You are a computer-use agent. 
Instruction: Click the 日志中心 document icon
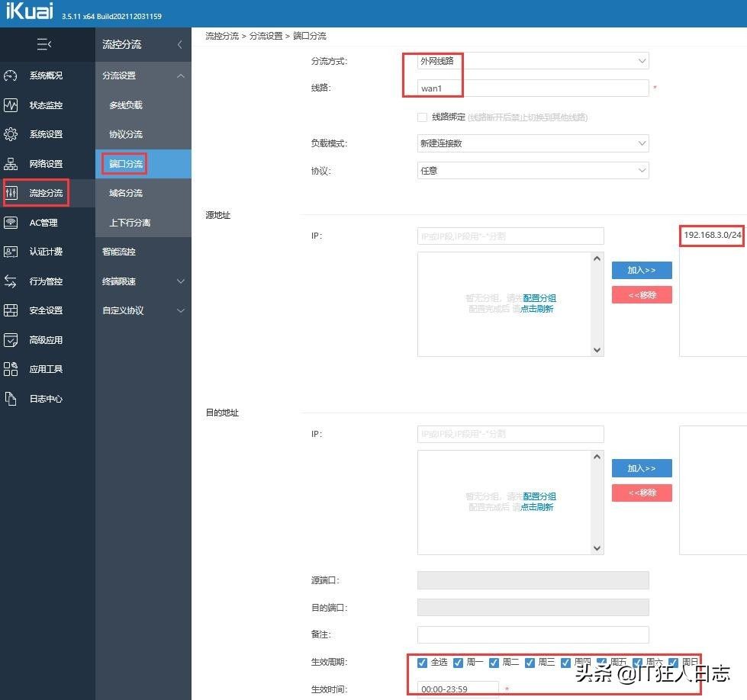(x=11, y=399)
